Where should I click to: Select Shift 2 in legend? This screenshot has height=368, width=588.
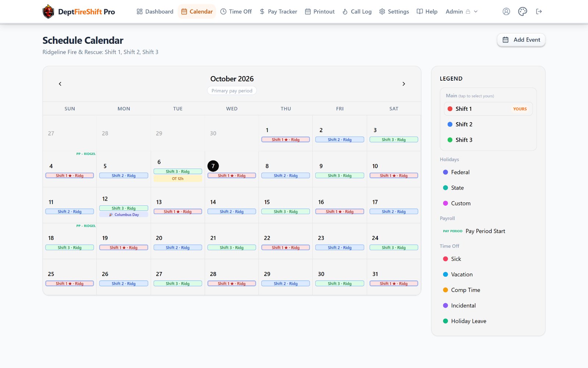(x=488, y=124)
